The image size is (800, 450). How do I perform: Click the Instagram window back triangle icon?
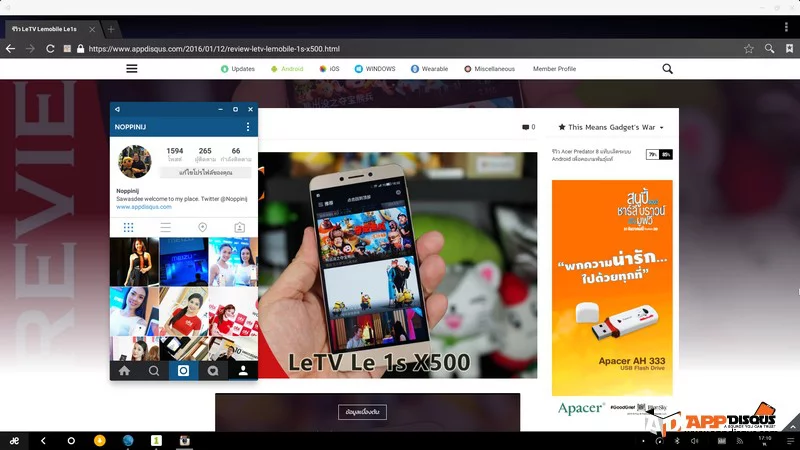(x=117, y=109)
